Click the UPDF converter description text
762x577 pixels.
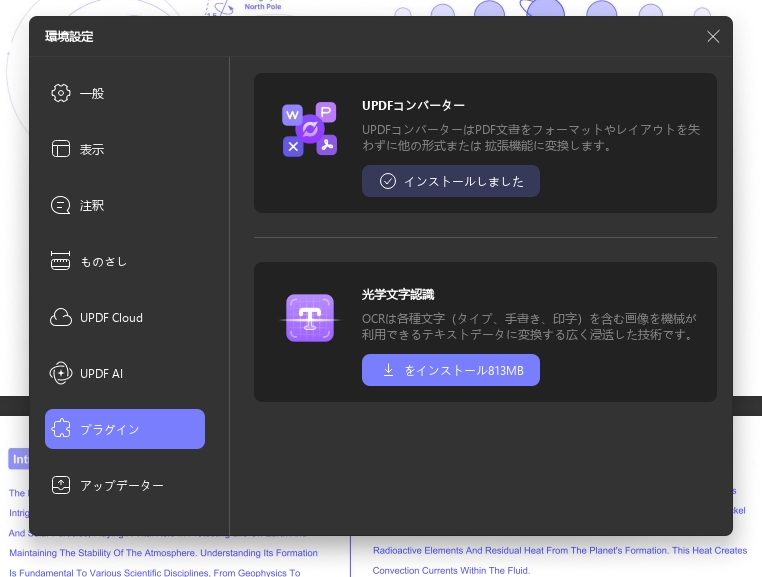point(531,138)
